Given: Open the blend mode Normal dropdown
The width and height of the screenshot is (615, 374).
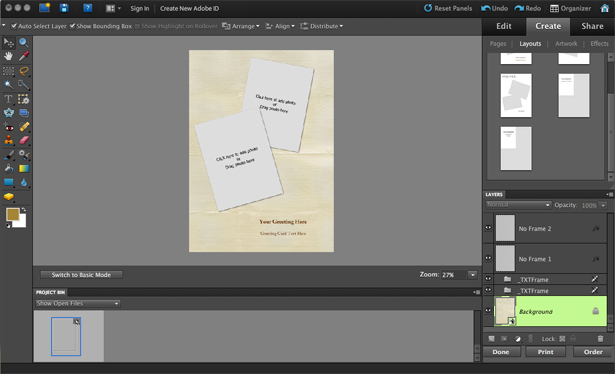Looking at the screenshot, I should coord(518,205).
